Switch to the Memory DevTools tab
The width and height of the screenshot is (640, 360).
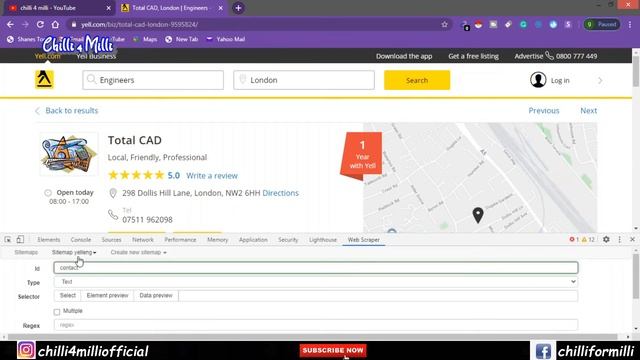coord(218,240)
